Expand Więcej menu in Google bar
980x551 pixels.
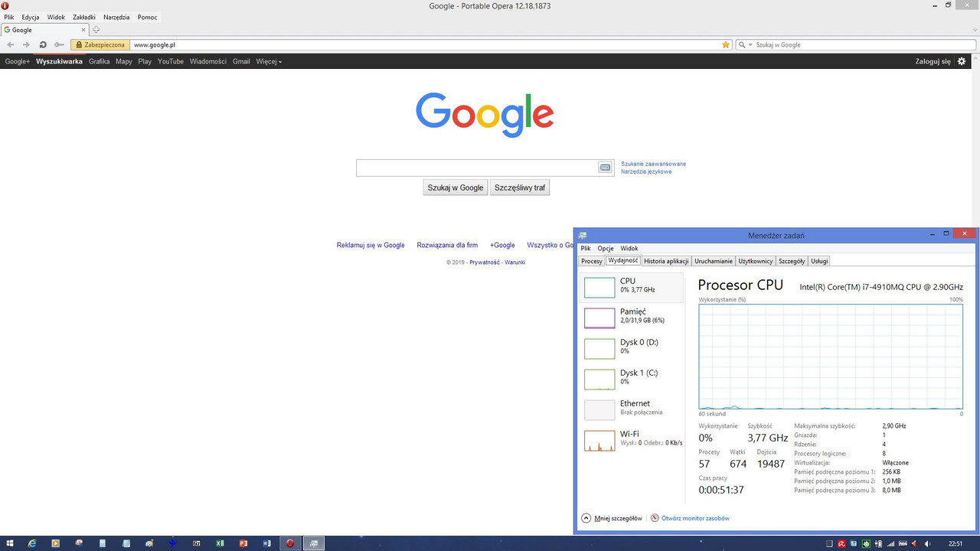pos(269,61)
